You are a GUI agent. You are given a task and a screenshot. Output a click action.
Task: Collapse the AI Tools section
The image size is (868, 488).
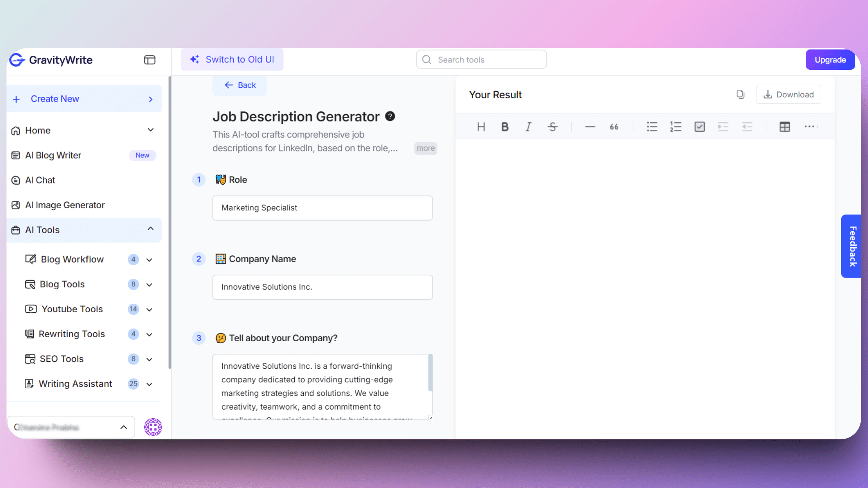click(150, 228)
